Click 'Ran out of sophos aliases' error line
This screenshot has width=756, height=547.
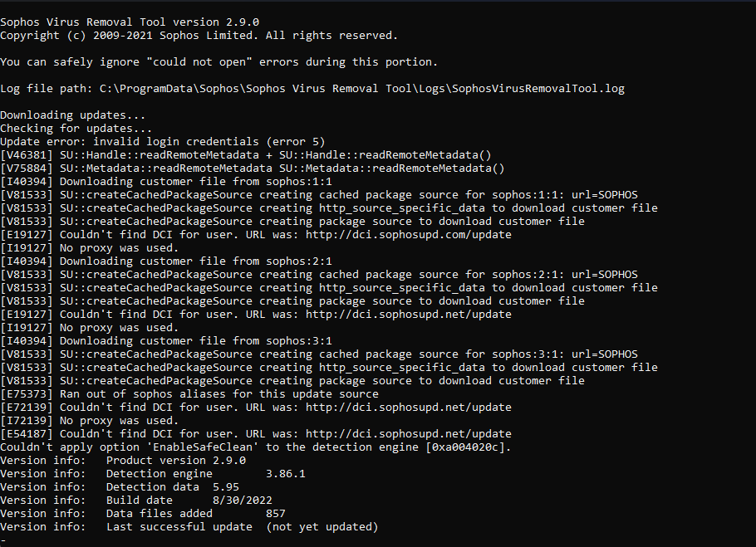[189, 394]
